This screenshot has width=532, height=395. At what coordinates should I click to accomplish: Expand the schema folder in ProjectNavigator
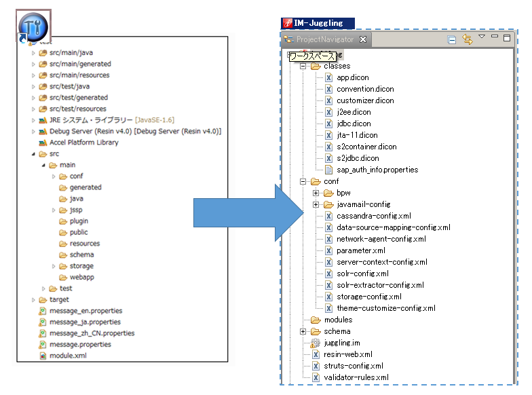click(303, 331)
